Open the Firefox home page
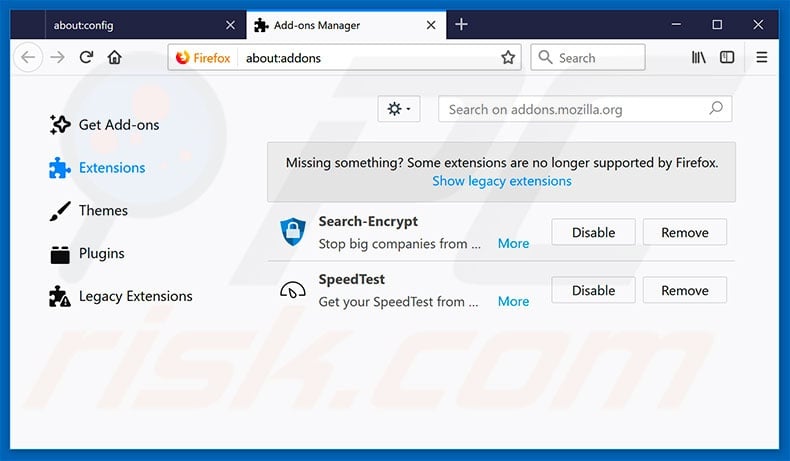 115,57
